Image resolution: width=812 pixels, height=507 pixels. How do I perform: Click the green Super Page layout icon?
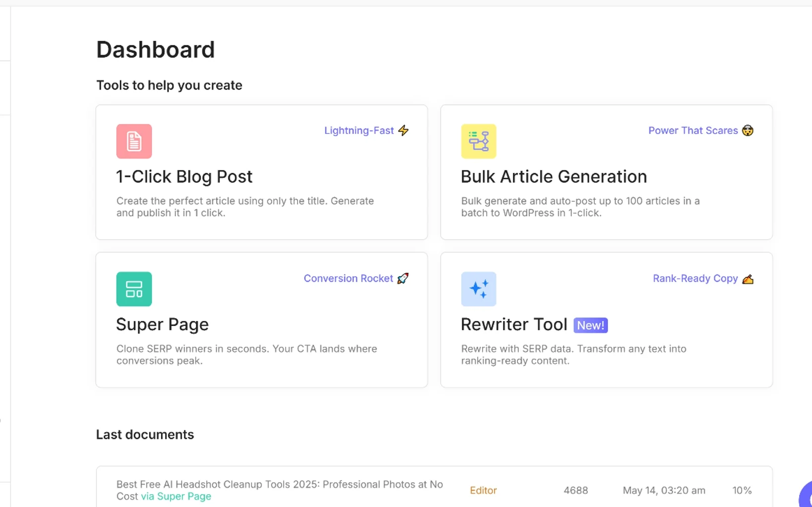pos(134,289)
